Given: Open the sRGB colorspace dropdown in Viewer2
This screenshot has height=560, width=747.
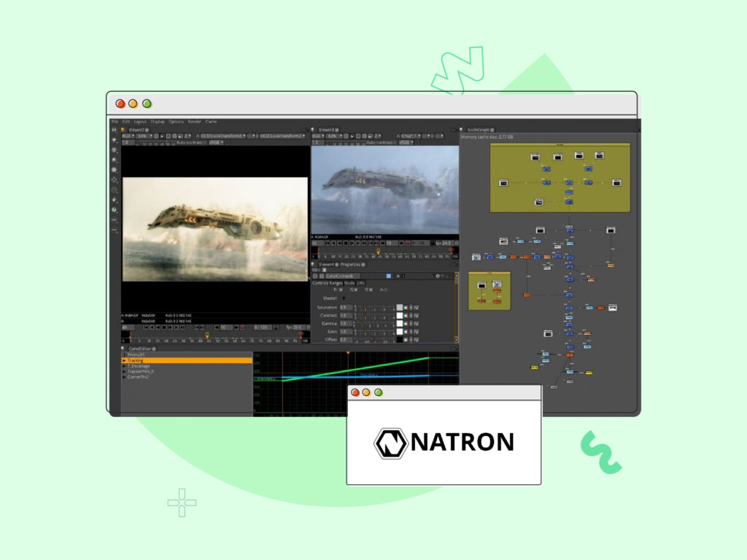Looking at the screenshot, I should [216, 142].
